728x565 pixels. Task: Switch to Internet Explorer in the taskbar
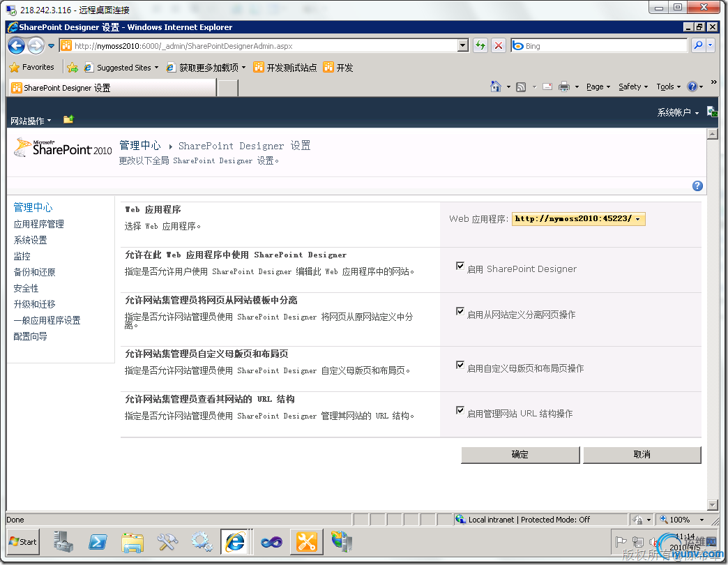(x=235, y=542)
